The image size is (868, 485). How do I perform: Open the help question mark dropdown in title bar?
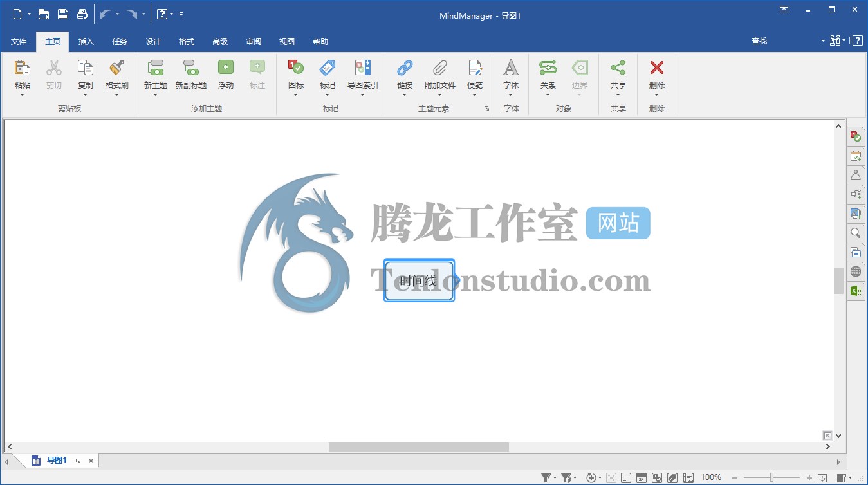pyautogui.click(x=172, y=14)
